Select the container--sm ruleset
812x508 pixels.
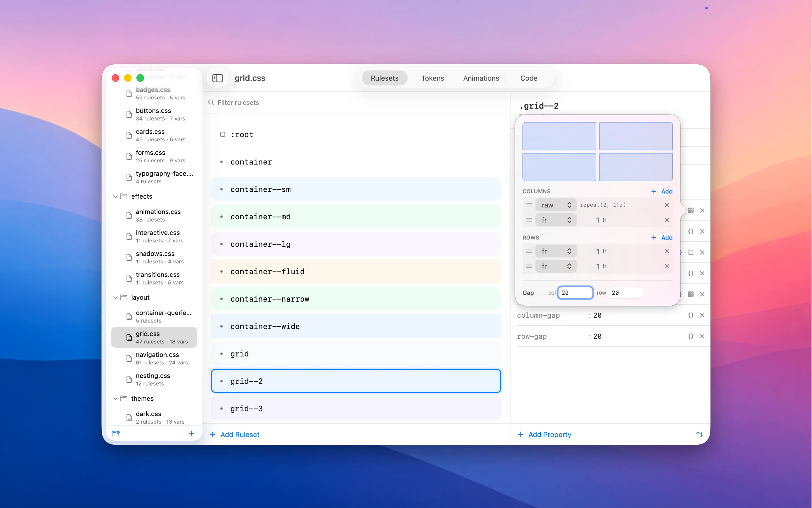tap(356, 189)
